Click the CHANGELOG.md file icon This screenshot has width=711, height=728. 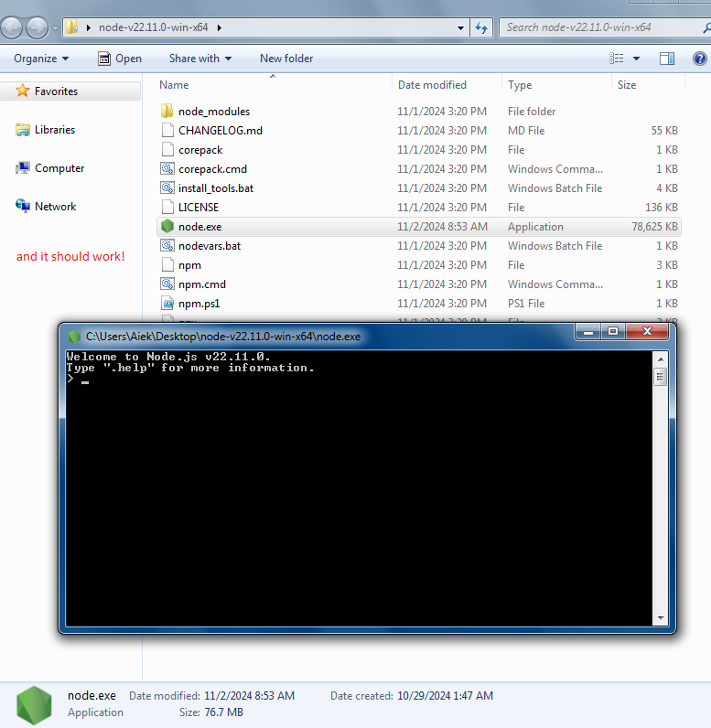point(167,131)
